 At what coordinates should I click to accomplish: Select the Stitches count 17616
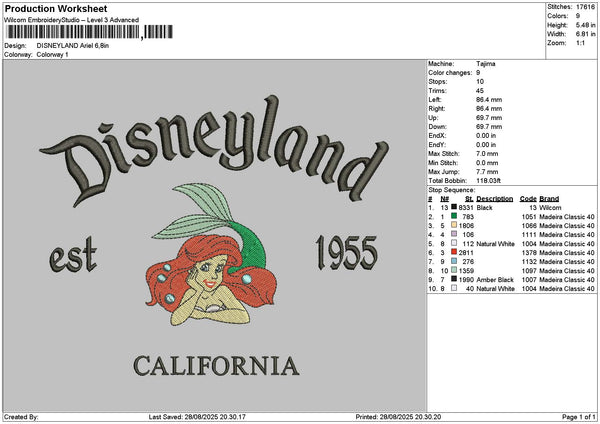tap(585, 7)
